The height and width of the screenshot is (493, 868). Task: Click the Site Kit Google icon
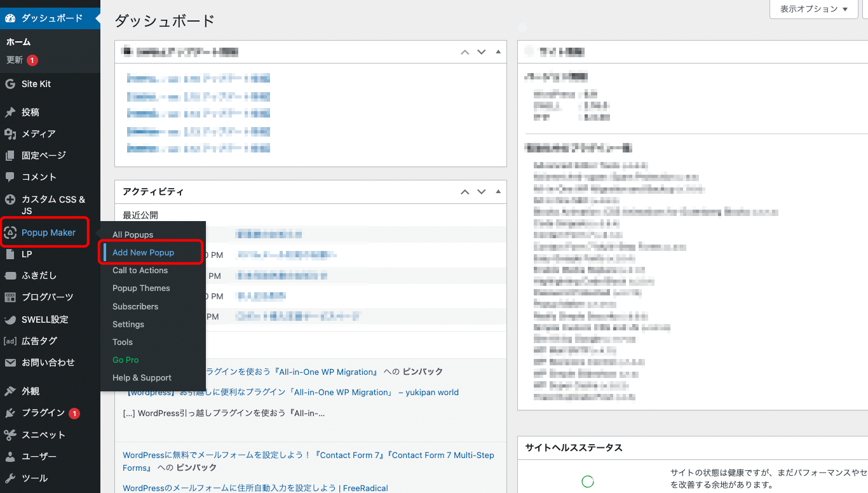[10, 84]
